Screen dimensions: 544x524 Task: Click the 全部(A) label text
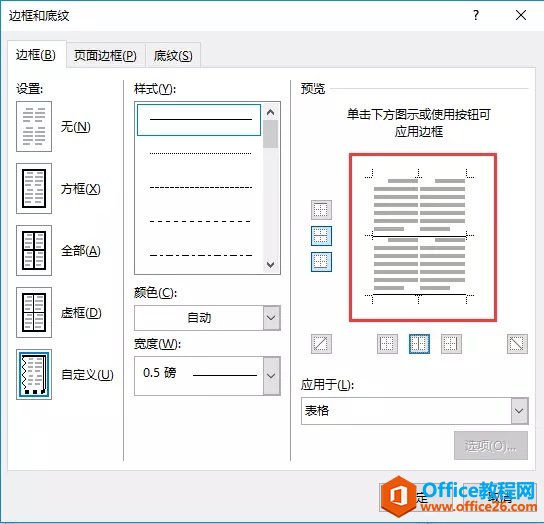click(x=80, y=251)
